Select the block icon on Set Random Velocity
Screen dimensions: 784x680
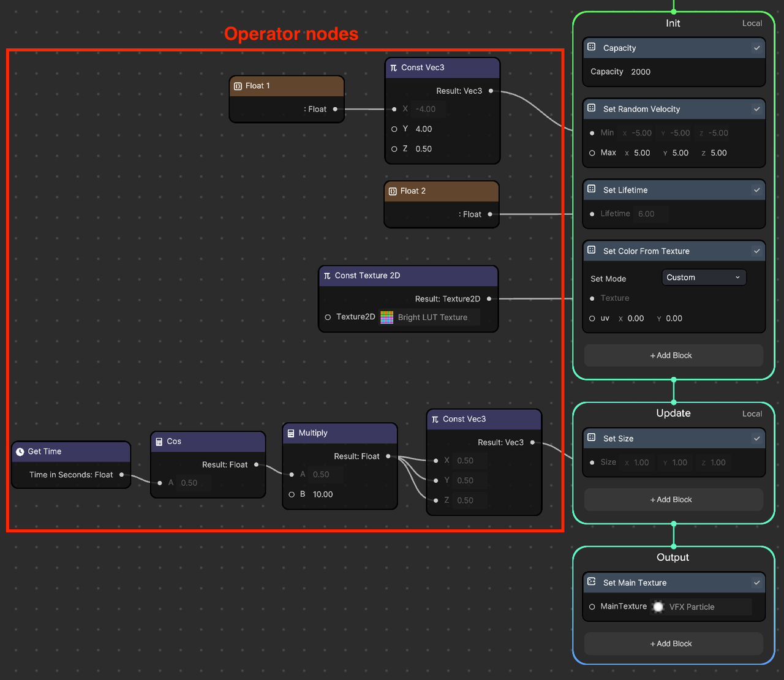pos(590,109)
